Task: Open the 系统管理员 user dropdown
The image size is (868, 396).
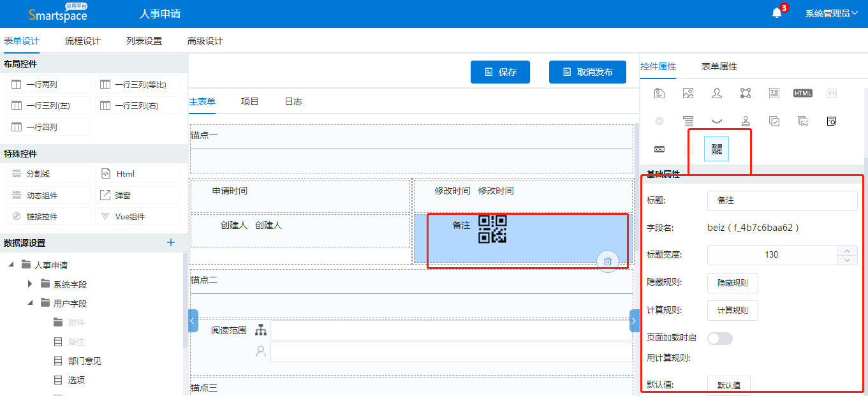Action: pos(832,13)
